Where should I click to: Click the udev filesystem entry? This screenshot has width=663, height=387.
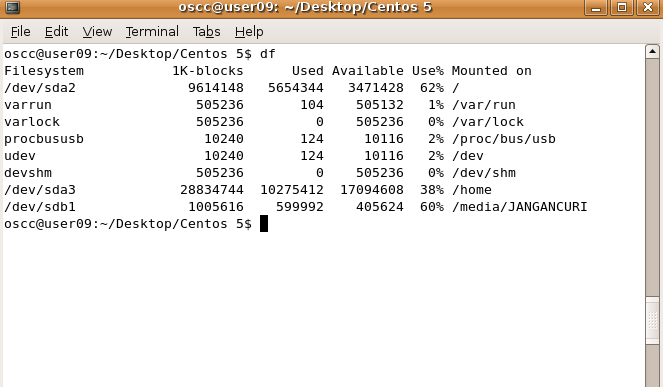20,156
